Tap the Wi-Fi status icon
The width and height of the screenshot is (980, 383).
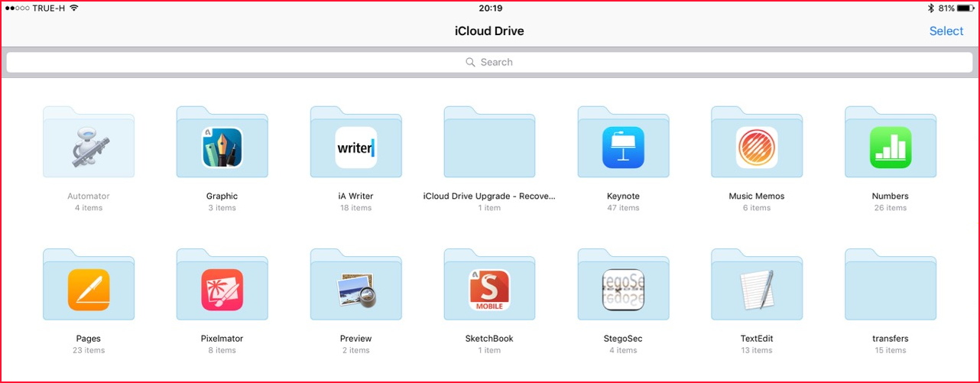click(74, 8)
